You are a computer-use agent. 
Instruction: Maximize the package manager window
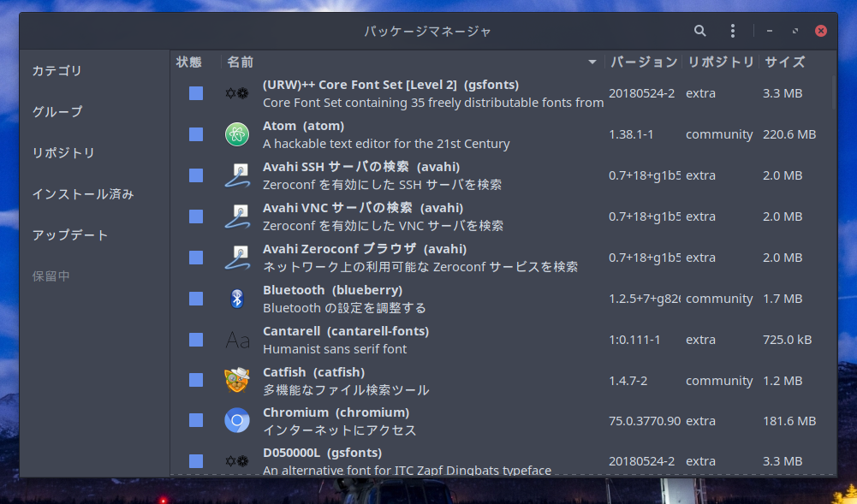795,31
